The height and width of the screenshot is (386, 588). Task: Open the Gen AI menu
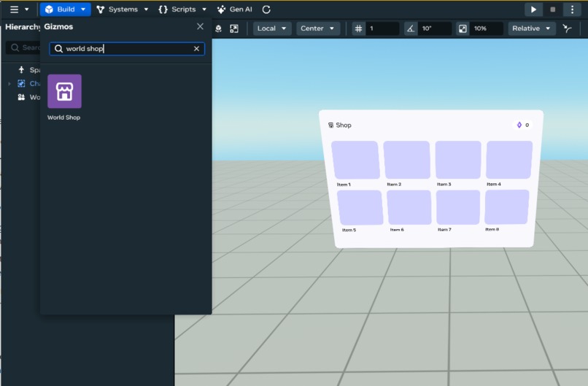235,9
